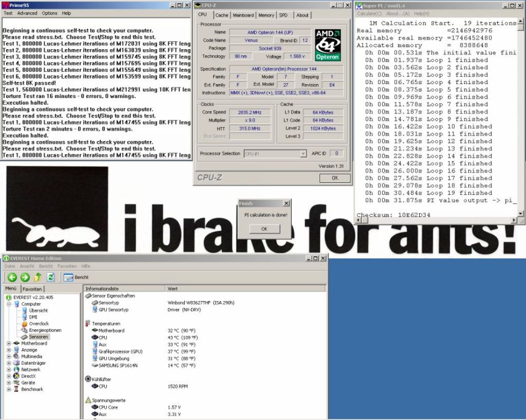Switch to the Cache tab in CPU-Z
The height and width of the screenshot is (420, 526).
pos(221,15)
